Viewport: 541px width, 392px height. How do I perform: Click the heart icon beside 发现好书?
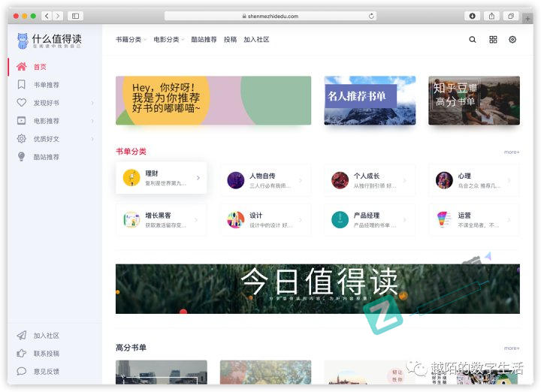[21, 102]
